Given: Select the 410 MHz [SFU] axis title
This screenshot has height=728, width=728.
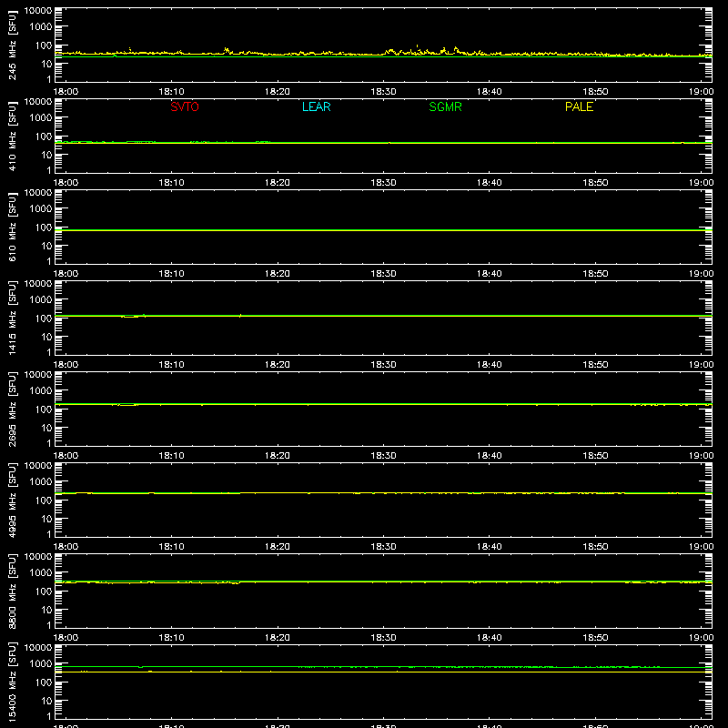Looking at the screenshot, I should tap(12, 136).
